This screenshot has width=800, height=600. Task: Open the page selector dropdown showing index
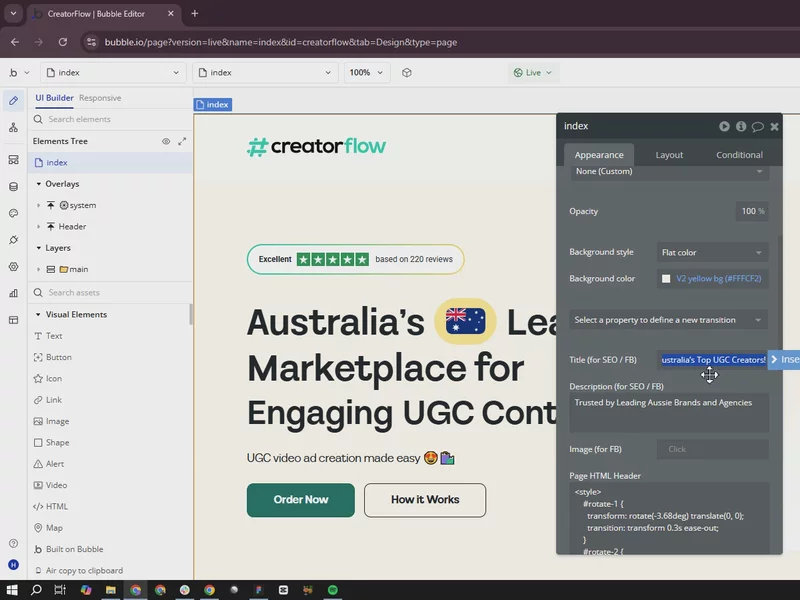coord(113,72)
